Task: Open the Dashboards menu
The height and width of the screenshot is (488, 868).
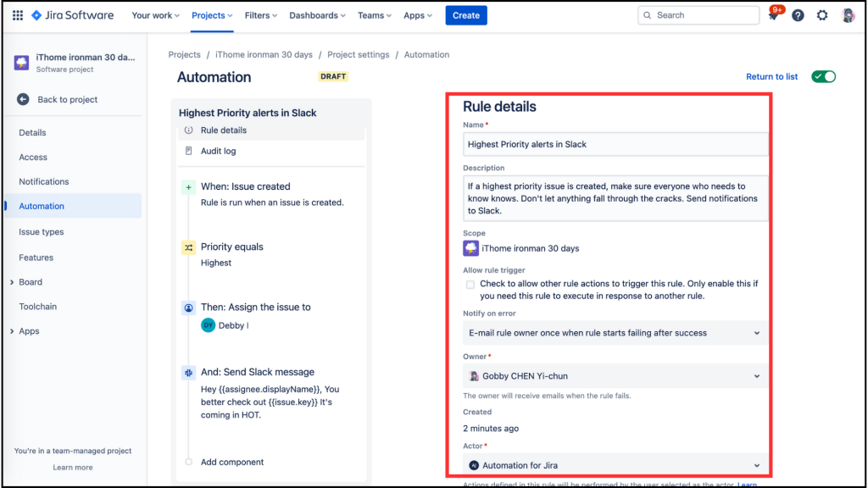Action: click(317, 15)
